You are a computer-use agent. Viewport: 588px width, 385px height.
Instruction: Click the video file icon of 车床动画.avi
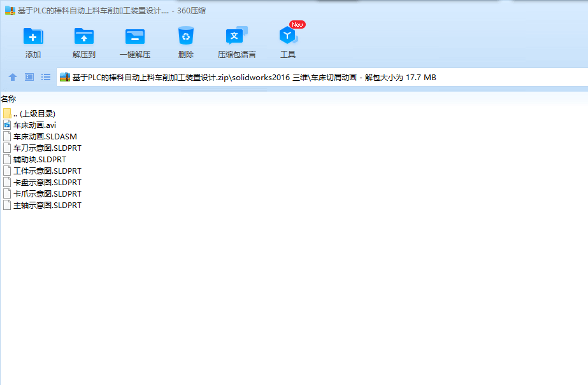[7, 125]
